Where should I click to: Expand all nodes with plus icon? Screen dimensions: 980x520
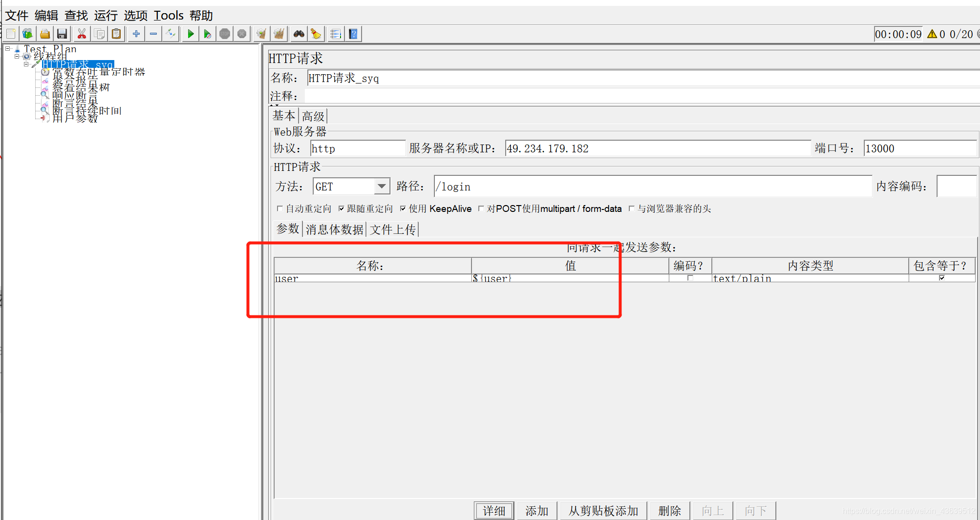(136, 34)
